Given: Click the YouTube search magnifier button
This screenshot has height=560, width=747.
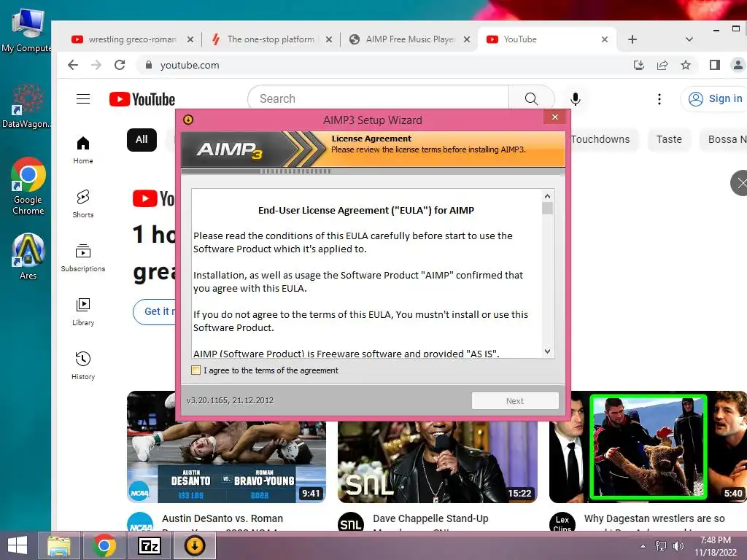Looking at the screenshot, I should pos(531,98).
